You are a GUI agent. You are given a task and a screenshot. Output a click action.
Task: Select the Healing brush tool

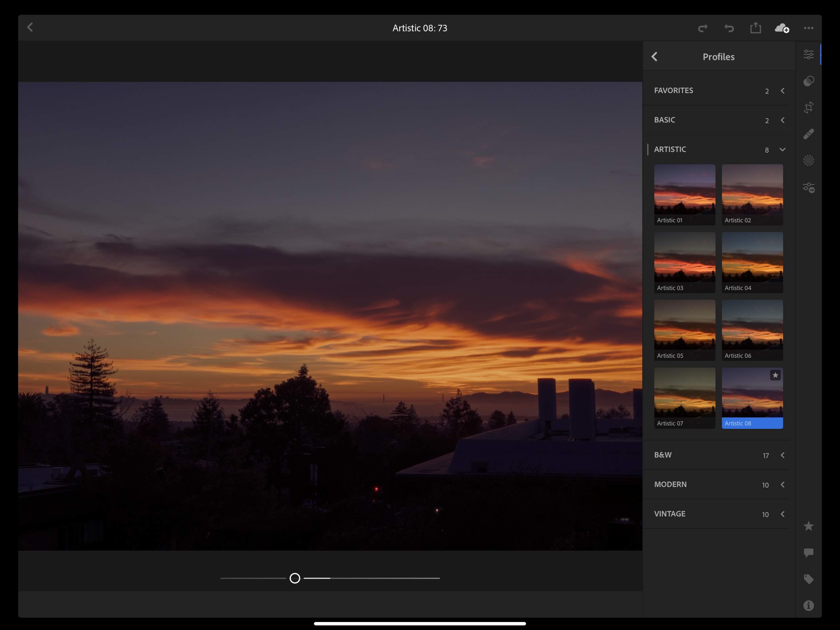click(x=808, y=134)
